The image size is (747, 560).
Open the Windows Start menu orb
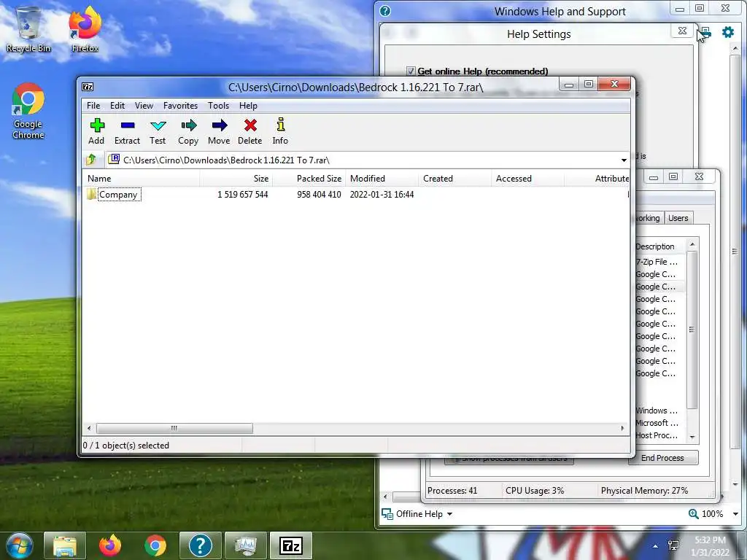(x=20, y=545)
